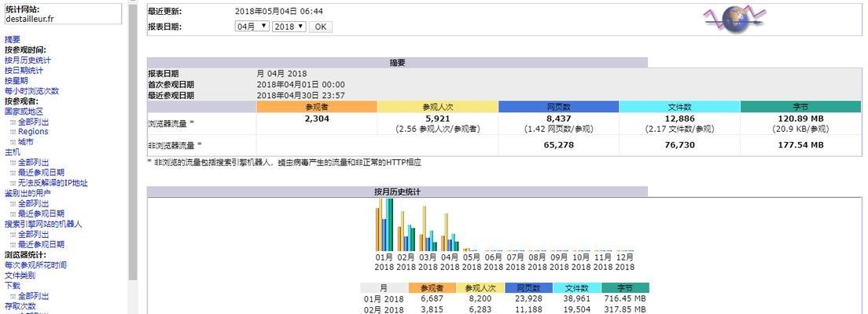Click the list icon beside Regions
Image resolution: width=868 pixels, height=314 pixels.
(x=13, y=132)
